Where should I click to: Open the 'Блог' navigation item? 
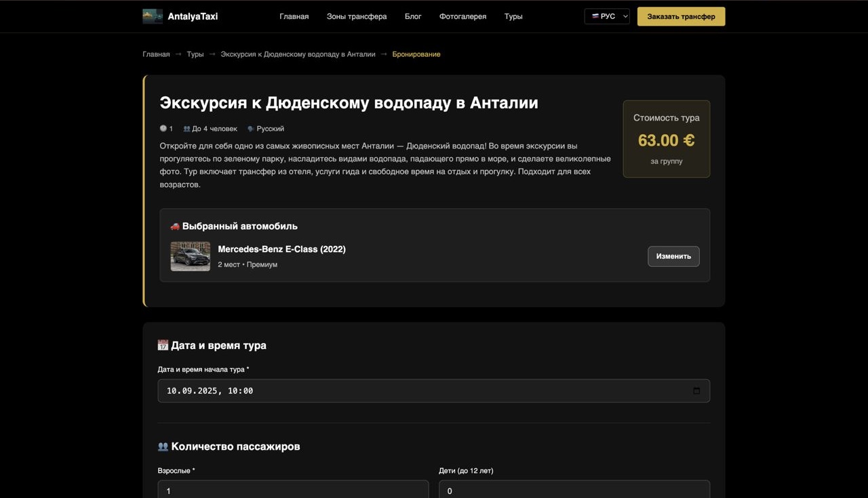[x=413, y=16]
